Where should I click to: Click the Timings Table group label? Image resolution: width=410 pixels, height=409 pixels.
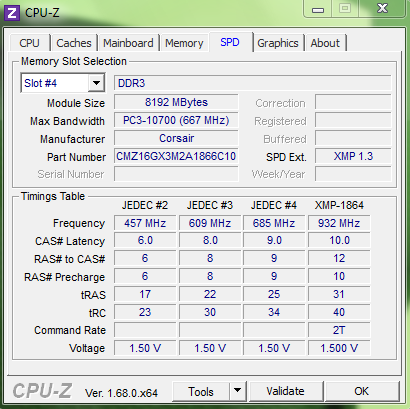(x=53, y=196)
